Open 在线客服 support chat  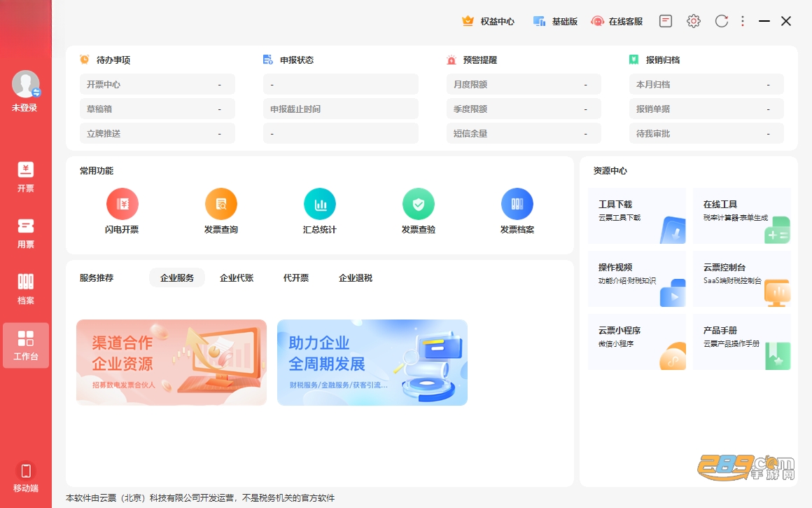[x=617, y=21]
